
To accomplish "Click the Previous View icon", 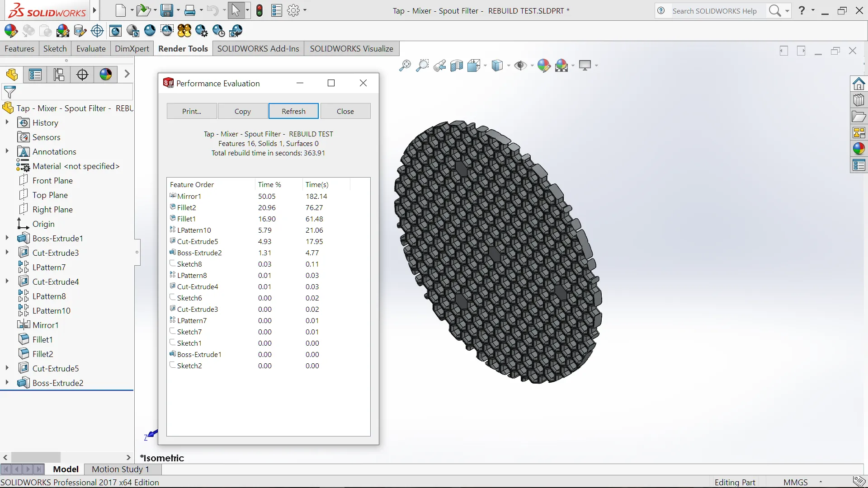I will tap(439, 66).
